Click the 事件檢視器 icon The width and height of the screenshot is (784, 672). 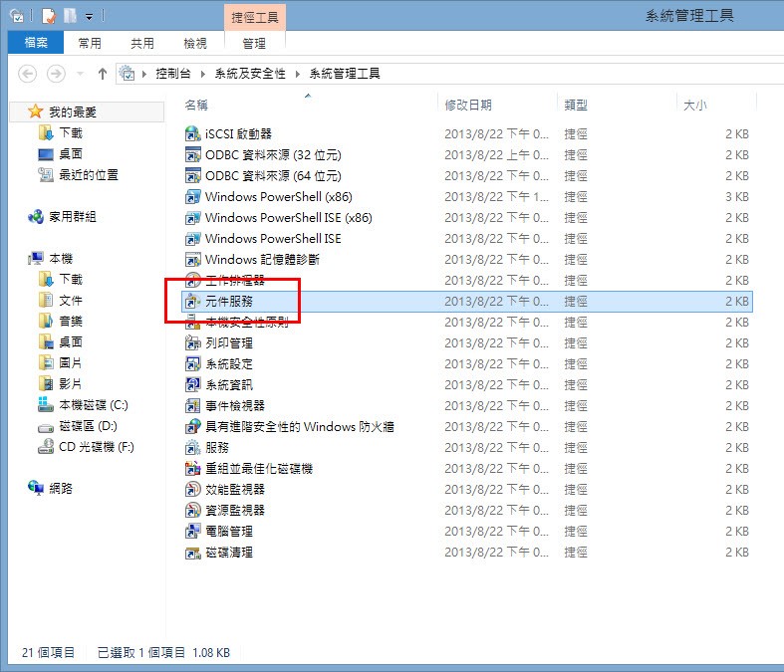[x=193, y=406]
